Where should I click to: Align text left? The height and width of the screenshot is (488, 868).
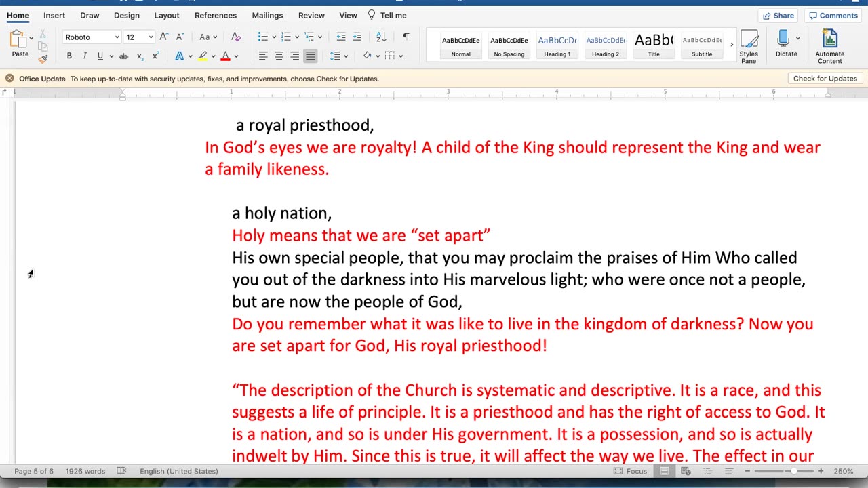pyautogui.click(x=263, y=56)
